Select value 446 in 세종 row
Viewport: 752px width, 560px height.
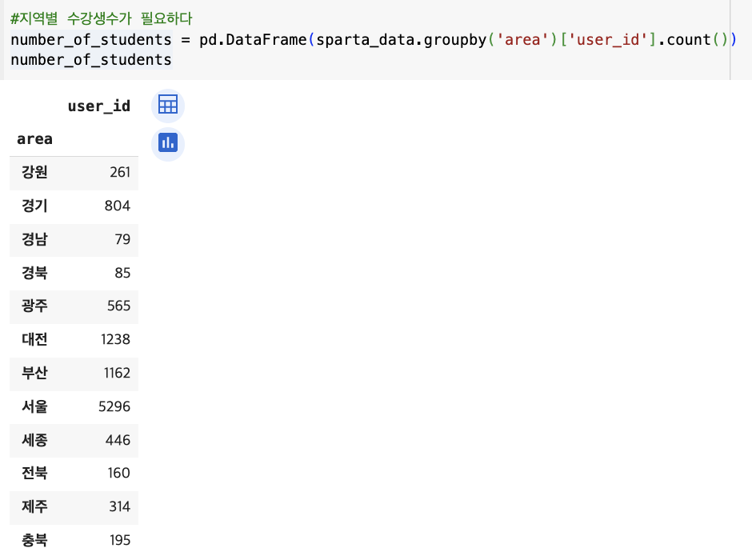pyautogui.click(x=118, y=440)
